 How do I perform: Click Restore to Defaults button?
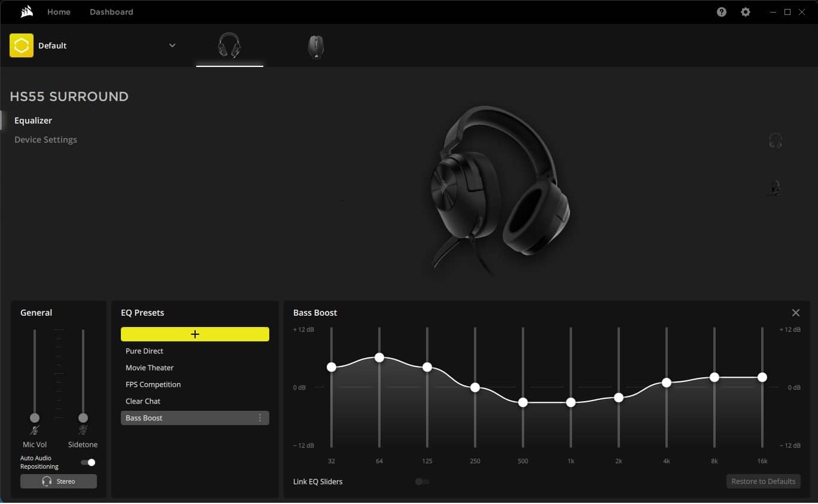click(x=764, y=481)
